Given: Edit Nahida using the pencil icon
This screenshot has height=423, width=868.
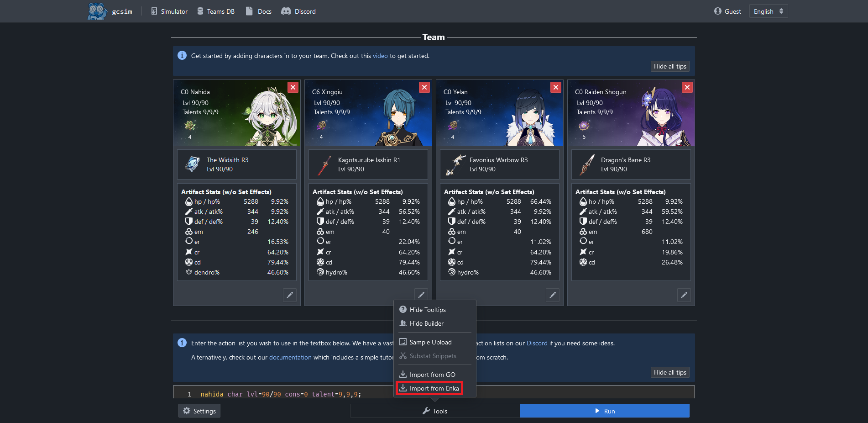Looking at the screenshot, I should tap(290, 295).
